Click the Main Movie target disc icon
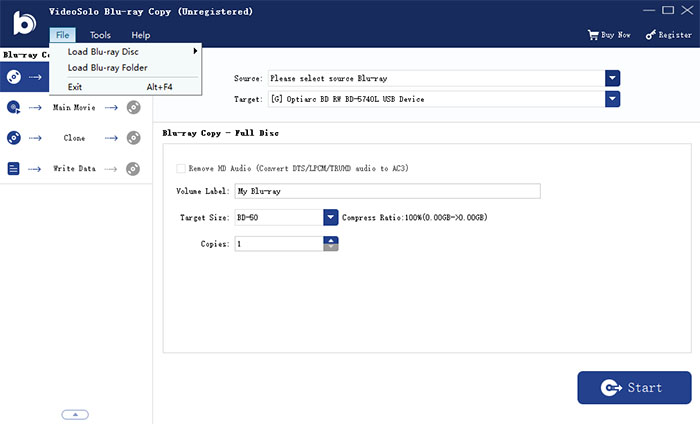This screenshot has width=700, height=432. [133, 107]
